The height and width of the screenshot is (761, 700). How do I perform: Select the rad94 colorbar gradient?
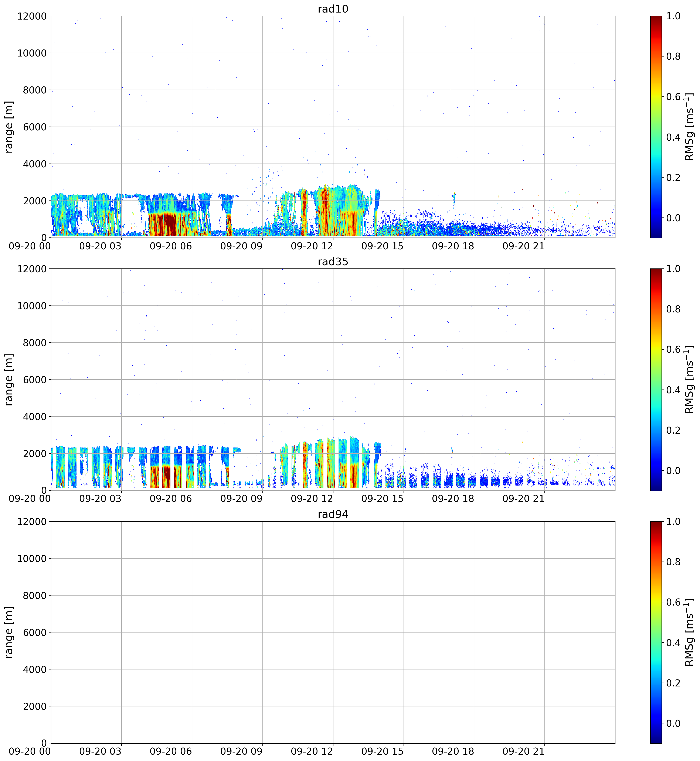656,632
